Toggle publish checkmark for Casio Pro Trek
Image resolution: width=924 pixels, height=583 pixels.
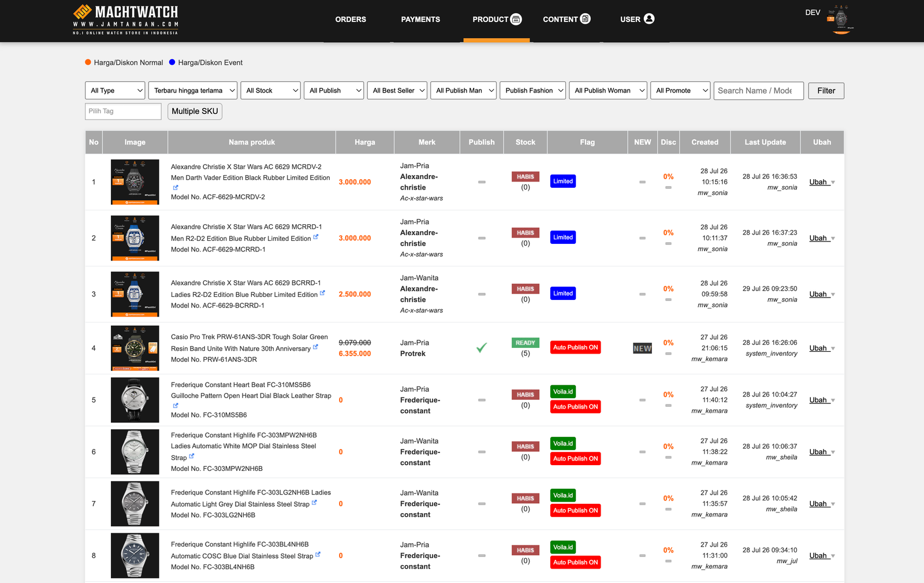(482, 348)
